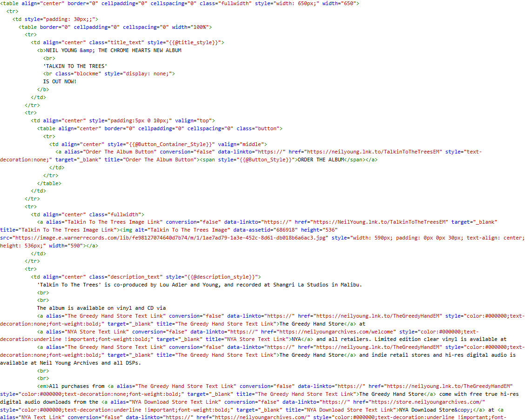530x420 pixels.
Task: Click the text 'TALKIN TO THE TREES' in capitals
Action: (x=75, y=66)
